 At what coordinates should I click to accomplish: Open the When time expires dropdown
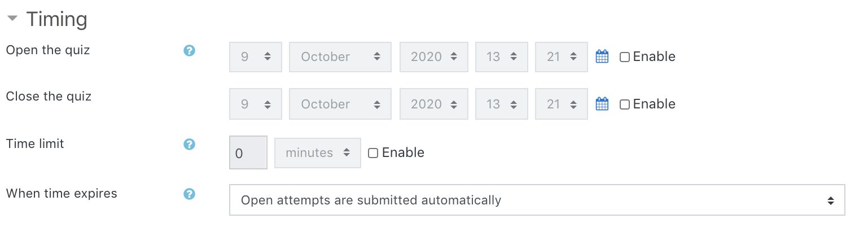(537, 200)
